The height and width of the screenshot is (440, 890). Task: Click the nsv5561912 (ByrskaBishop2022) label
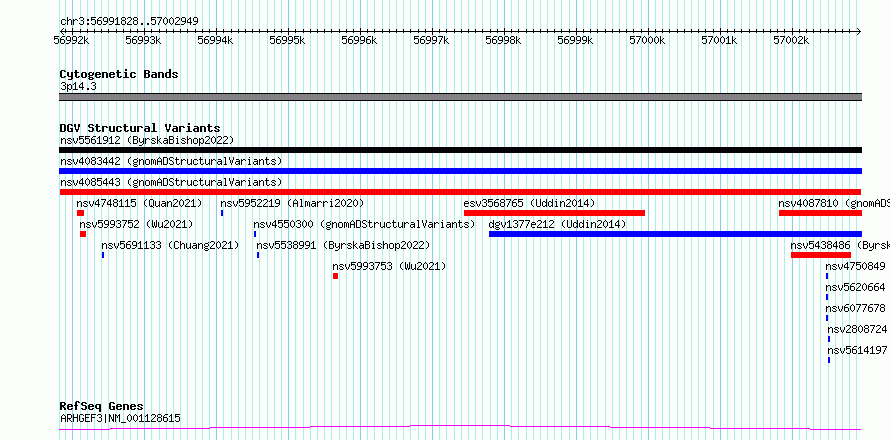click(x=147, y=140)
